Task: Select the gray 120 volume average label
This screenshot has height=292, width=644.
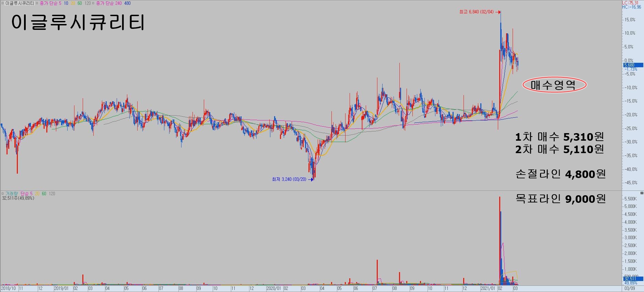Action: click(52, 194)
